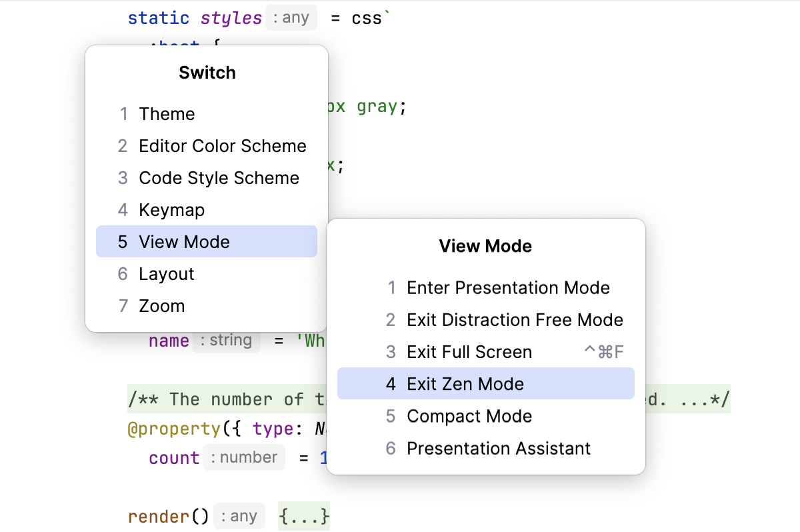Select Layout in the Switch popup
This screenshot has width=800, height=532.
point(167,274)
